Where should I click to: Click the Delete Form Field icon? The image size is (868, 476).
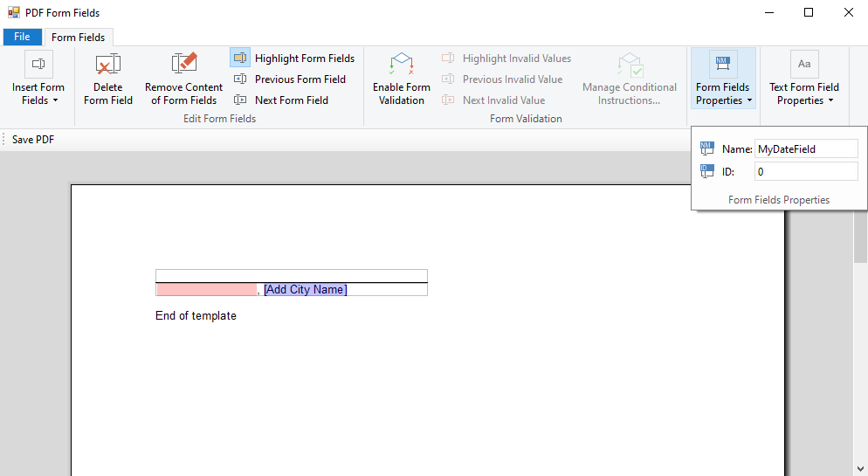pos(108,65)
